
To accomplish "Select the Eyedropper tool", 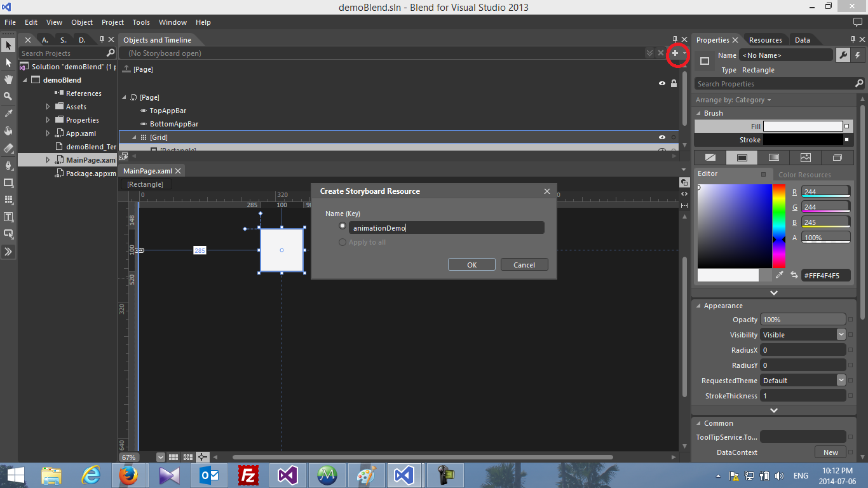I will click(x=8, y=112).
